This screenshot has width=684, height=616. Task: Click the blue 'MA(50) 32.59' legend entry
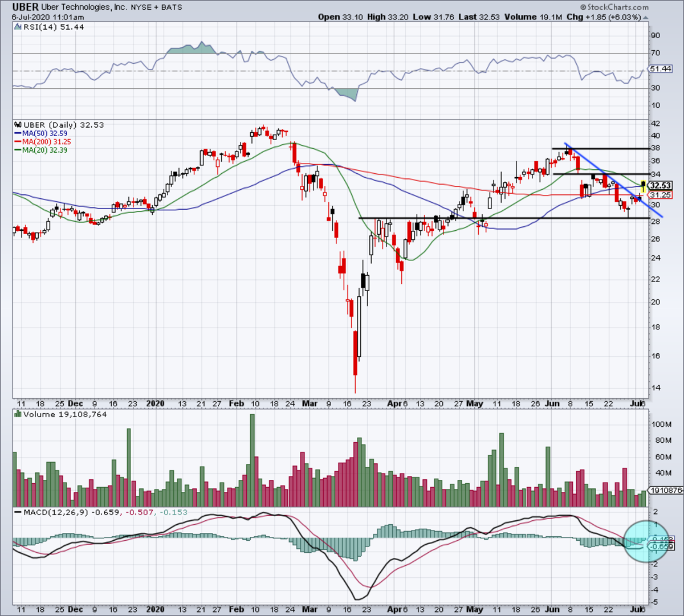click(x=40, y=133)
